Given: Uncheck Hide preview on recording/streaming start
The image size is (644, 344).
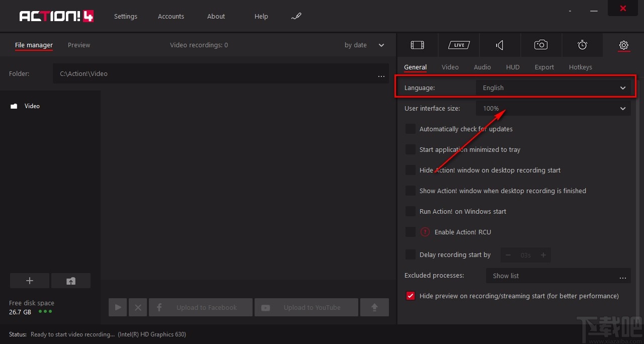Looking at the screenshot, I should [411, 296].
